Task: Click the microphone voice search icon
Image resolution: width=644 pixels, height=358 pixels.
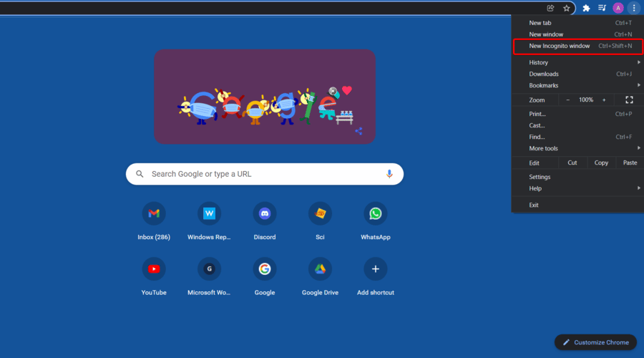Action: (x=389, y=174)
